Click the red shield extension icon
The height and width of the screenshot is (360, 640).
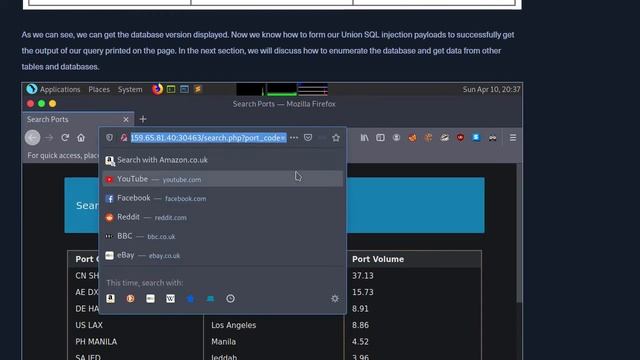pyautogui.click(x=460, y=138)
